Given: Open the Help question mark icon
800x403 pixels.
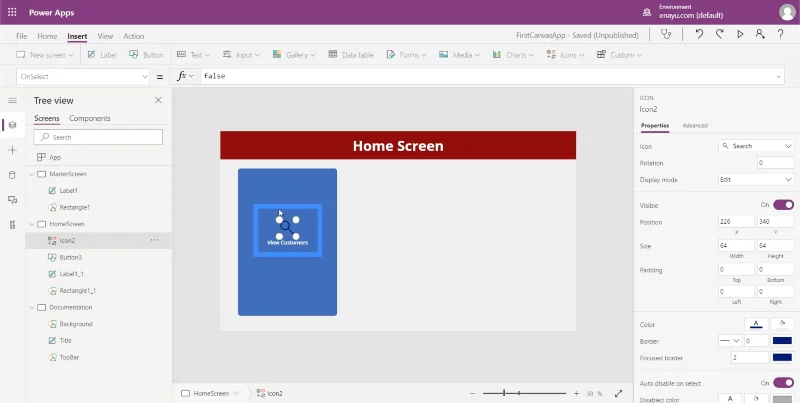Looking at the screenshot, I should [781, 34].
